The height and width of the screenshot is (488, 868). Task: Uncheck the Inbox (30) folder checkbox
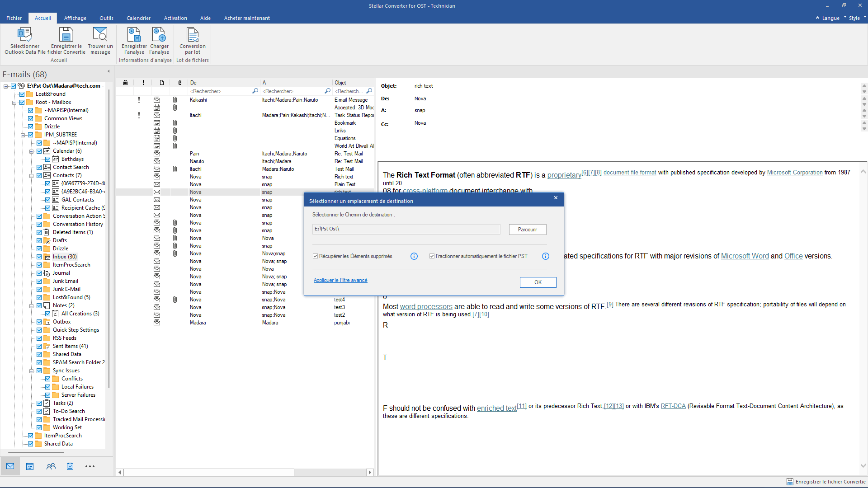coord(39,257)
